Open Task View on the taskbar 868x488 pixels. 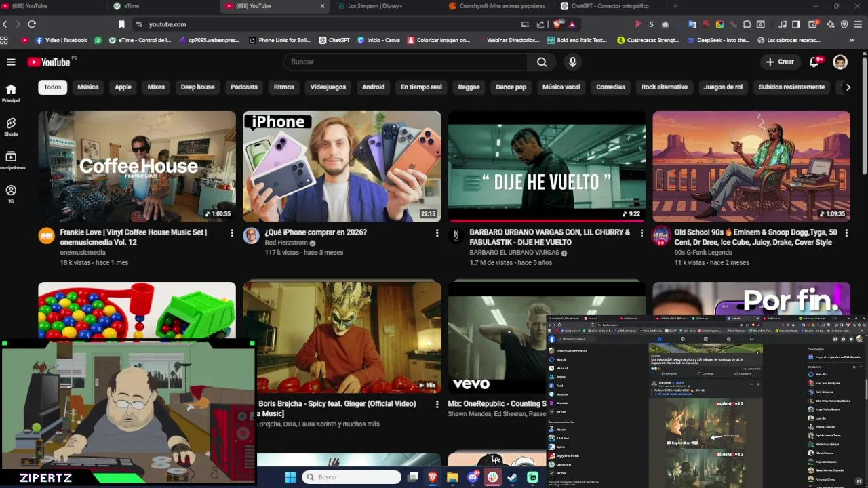point(413,477)
